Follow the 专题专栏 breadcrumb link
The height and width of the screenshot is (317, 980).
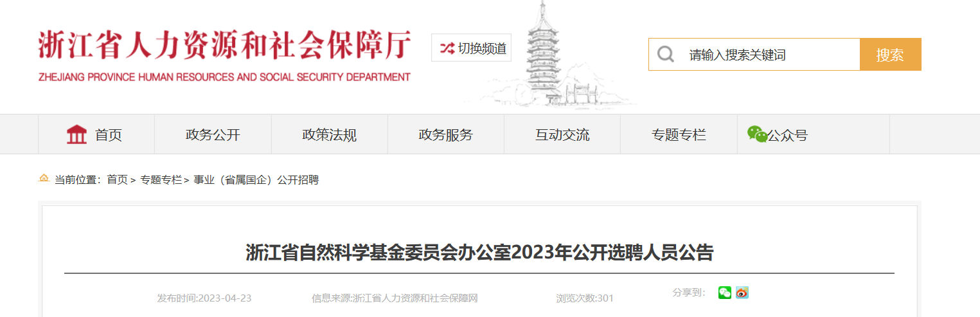161,180
